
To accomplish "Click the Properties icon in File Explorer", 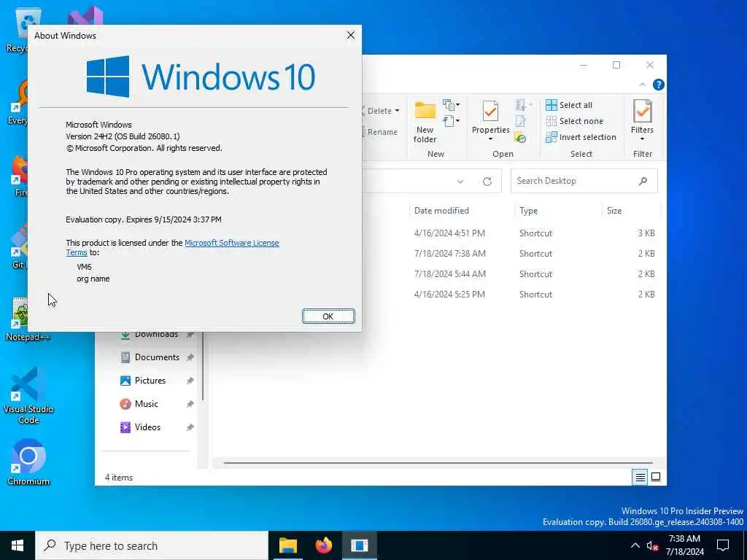I will [491, 112].
